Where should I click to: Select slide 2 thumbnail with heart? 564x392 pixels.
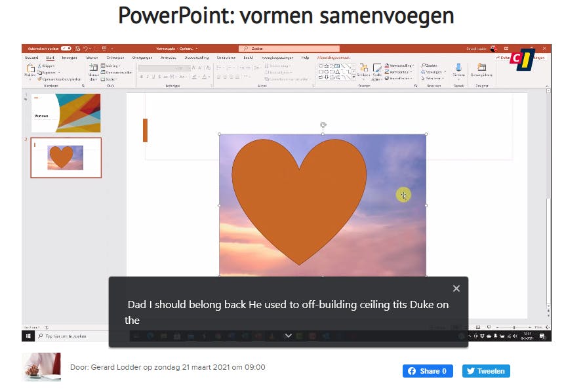coord(66,157)
